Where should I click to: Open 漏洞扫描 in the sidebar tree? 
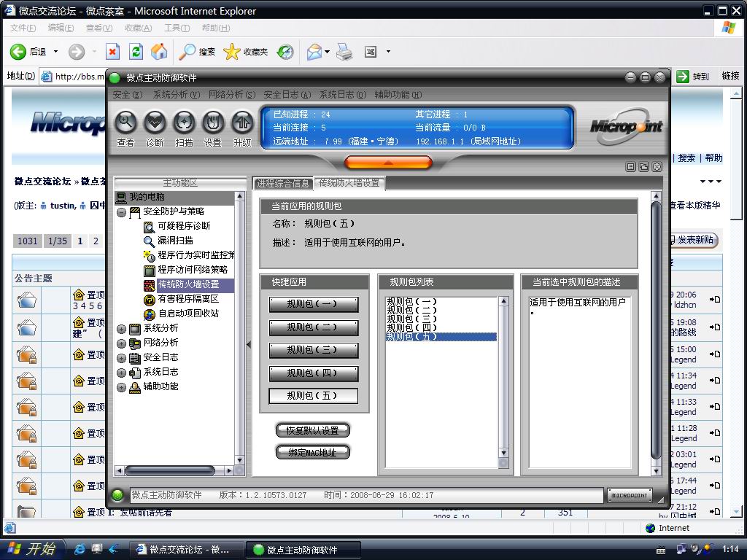click(175, 241)
